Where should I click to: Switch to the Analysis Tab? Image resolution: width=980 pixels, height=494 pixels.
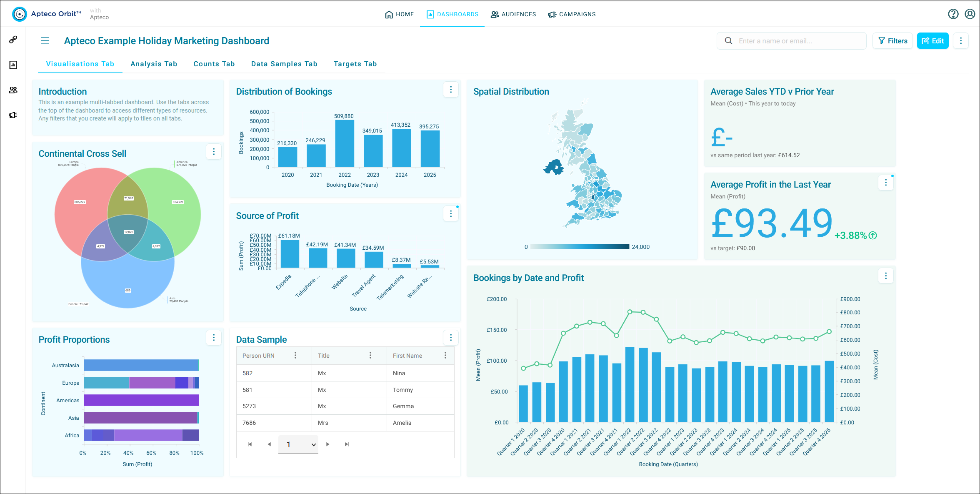pos(154,64)
